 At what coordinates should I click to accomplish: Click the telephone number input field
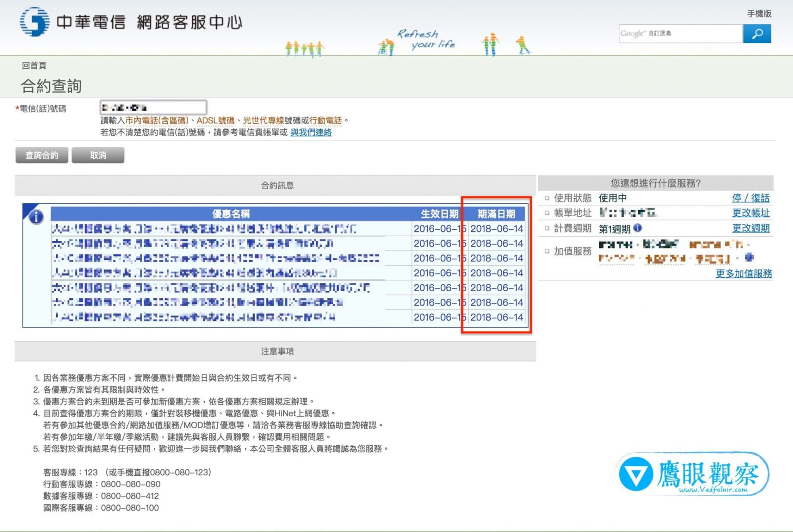point(153,107)
